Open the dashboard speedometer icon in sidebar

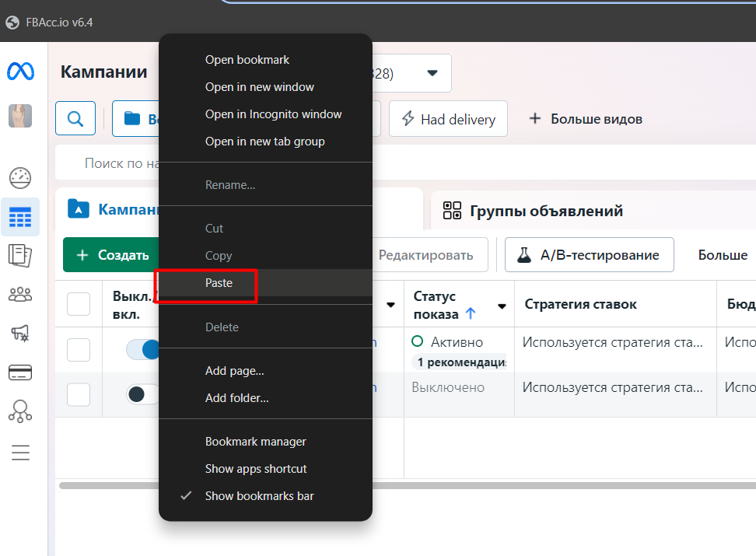point(20,177)
